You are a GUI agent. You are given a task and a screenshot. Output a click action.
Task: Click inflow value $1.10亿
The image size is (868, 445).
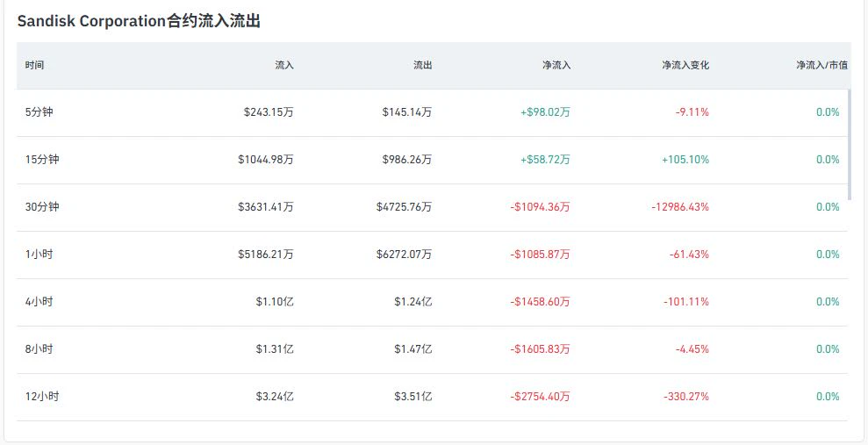[x=275, y=302]
